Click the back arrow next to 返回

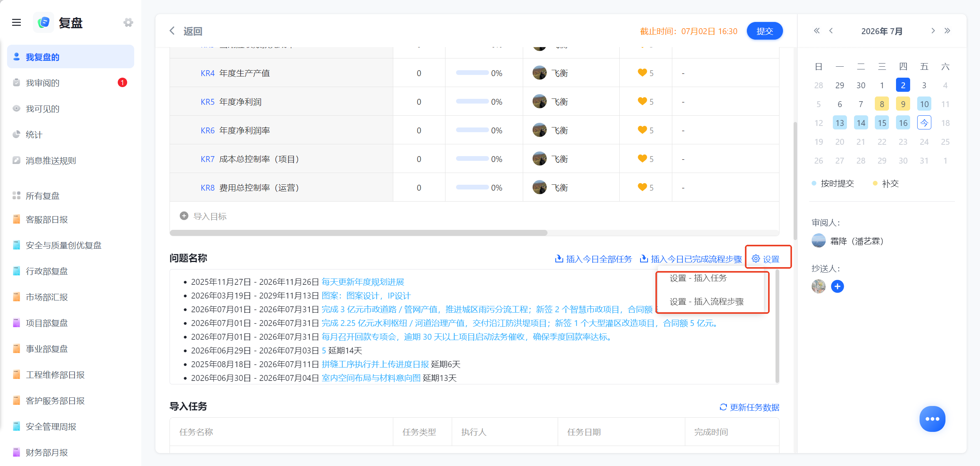tap(172, 31)
